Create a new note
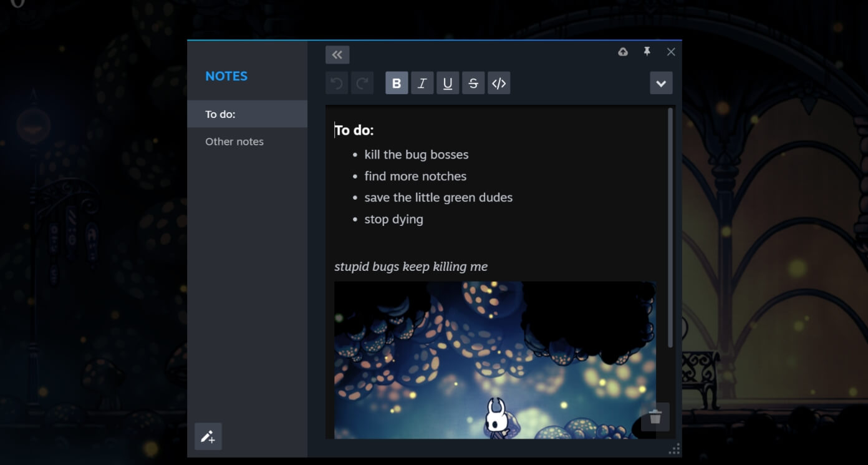This screenshot has width=868, height=465. 208,436
